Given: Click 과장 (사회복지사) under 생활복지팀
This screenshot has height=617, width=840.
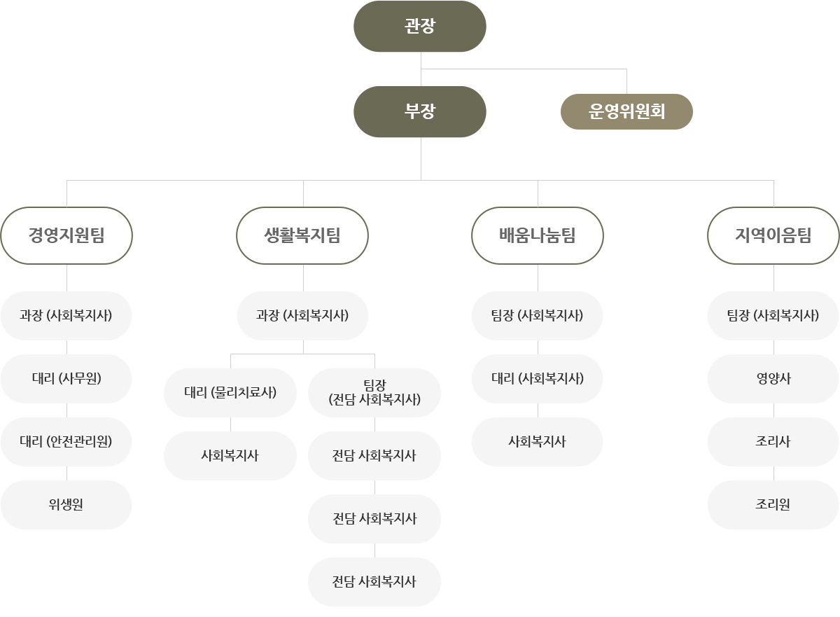Looking at the screenshot, I should pos(302,316).
